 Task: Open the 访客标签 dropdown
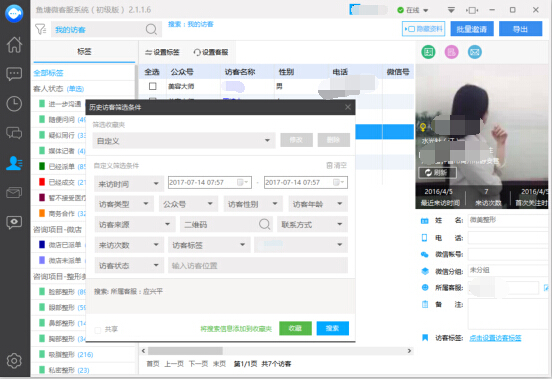pyautogui.click(x=209, y=245)
